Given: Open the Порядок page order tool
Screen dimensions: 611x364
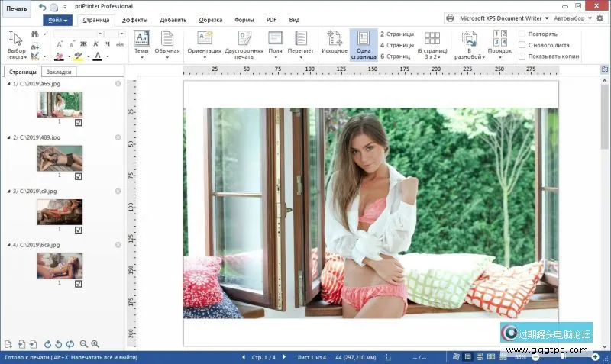Looking at the screenshot, I should (499, 44).
